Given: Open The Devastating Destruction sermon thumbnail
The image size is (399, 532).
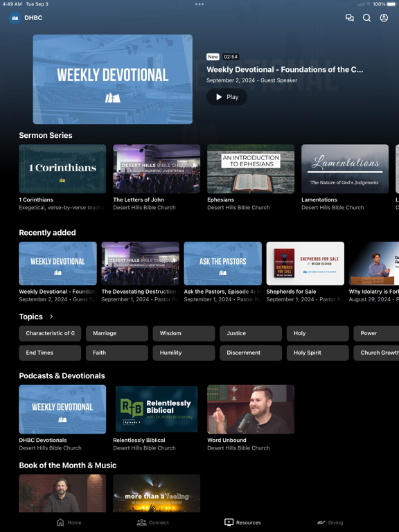Looking at the screenshot, I should [140, 263].
